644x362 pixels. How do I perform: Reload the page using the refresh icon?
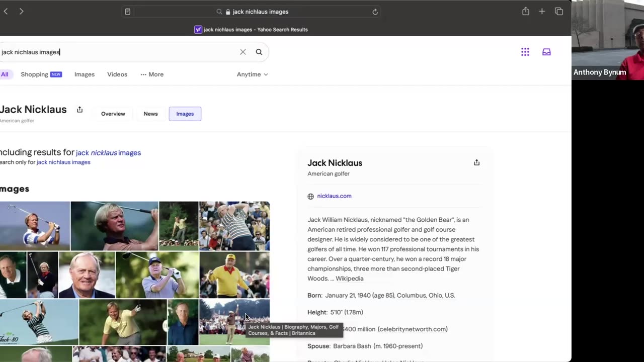[x=375, y=12]
